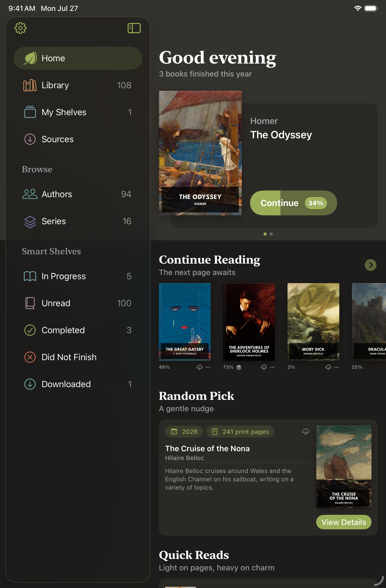Select Sources in the sidebar
This screenshot has width=386, height=588.
click(78, 139)
